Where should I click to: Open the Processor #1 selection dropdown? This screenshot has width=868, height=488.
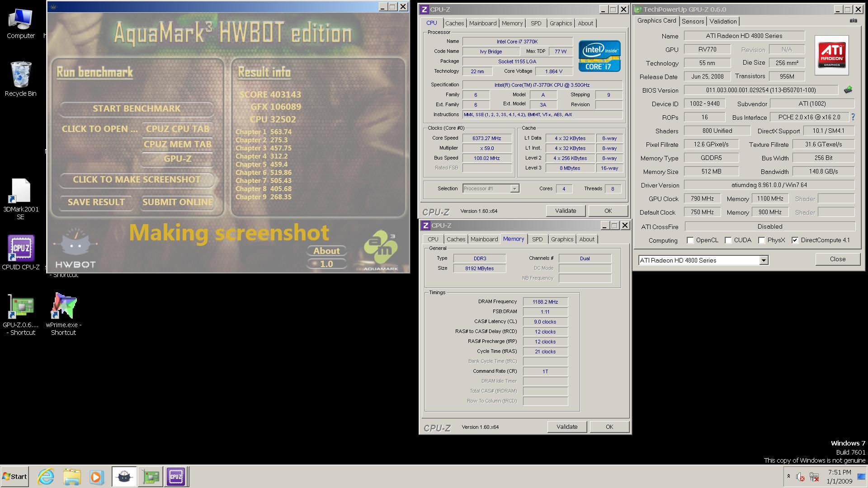514,188
